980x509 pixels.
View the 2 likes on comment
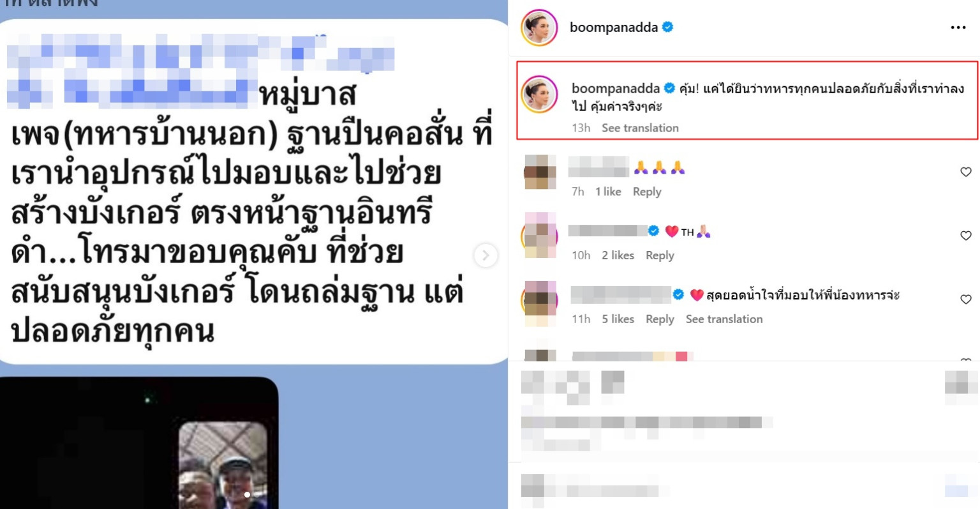618,255
